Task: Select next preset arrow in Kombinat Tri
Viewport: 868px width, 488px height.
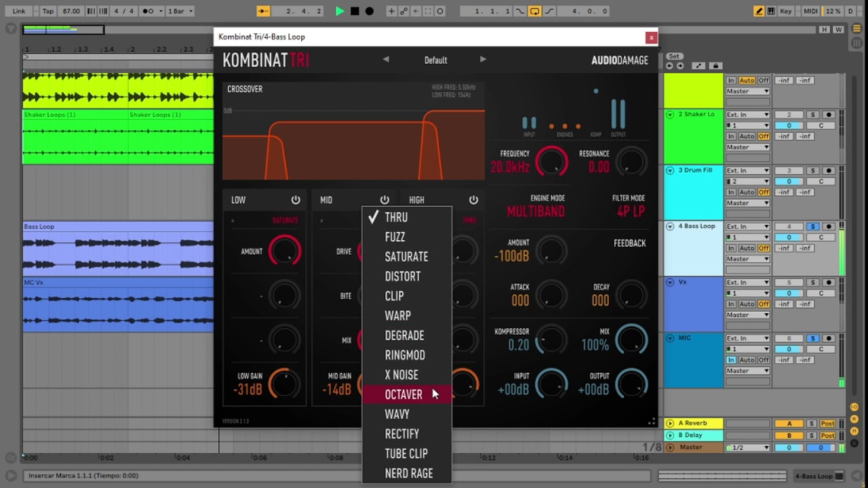Action: pos(483,60)
